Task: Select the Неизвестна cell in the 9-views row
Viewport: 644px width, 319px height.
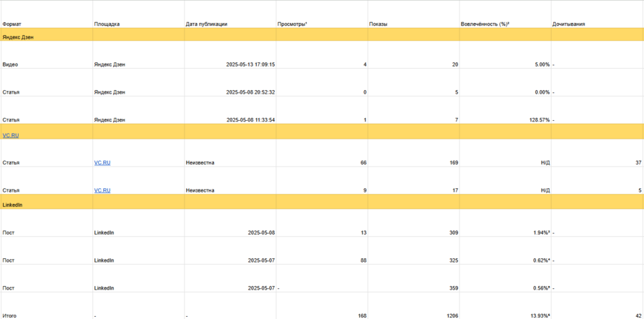Action: tap(230, 181)
